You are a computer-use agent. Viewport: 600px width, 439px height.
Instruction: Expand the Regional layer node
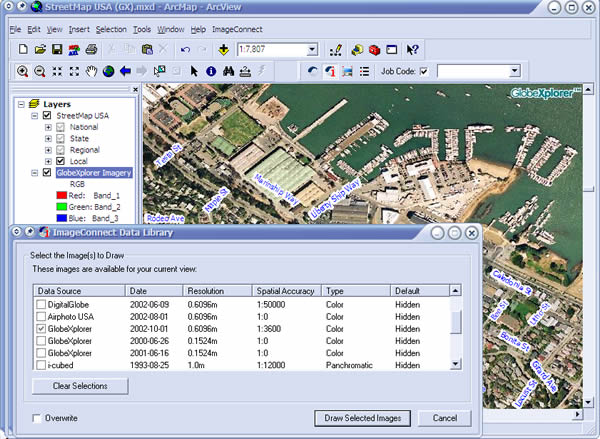(x=48, y=150)
